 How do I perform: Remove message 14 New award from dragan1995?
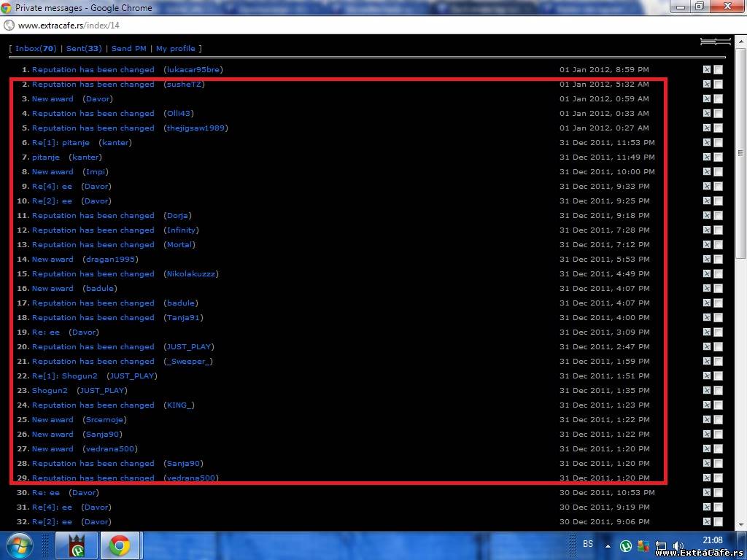tap(706, 260)
